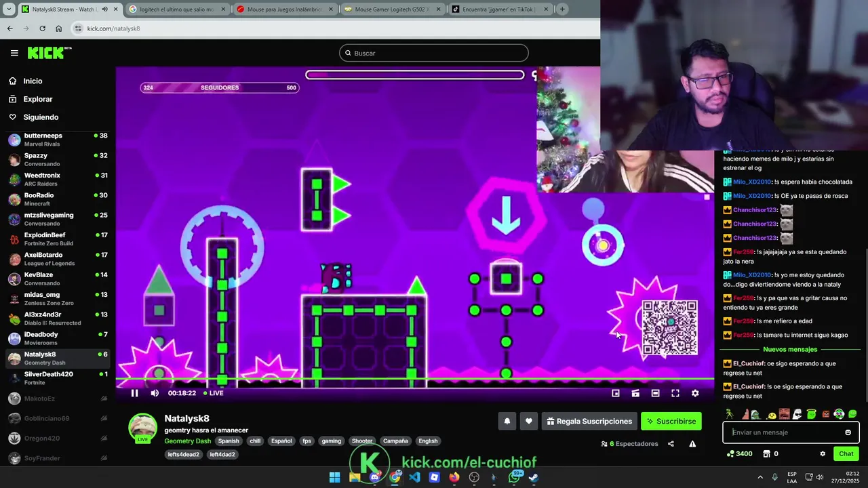Open ExplodinBeef channel in sidebar
Image resolution: width=868 pixels, height=488 pixels.
[58, 239]
